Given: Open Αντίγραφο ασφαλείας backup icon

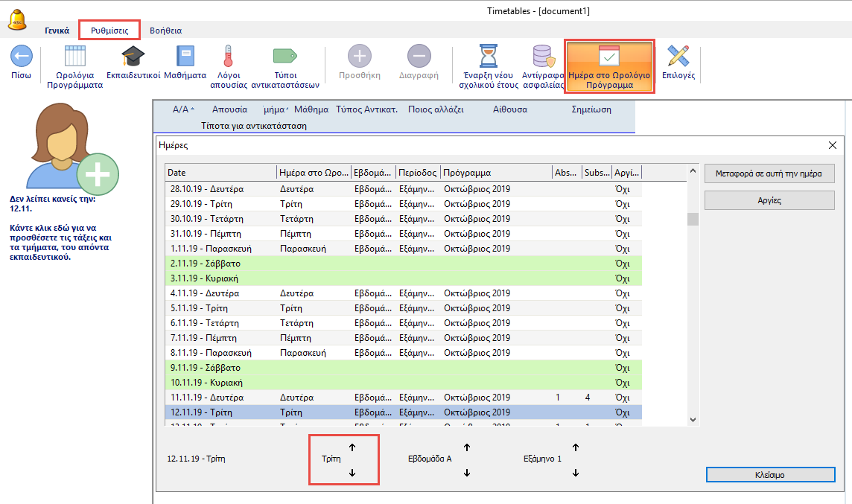Looking at the screenshot, I should (x=541, y=57).
